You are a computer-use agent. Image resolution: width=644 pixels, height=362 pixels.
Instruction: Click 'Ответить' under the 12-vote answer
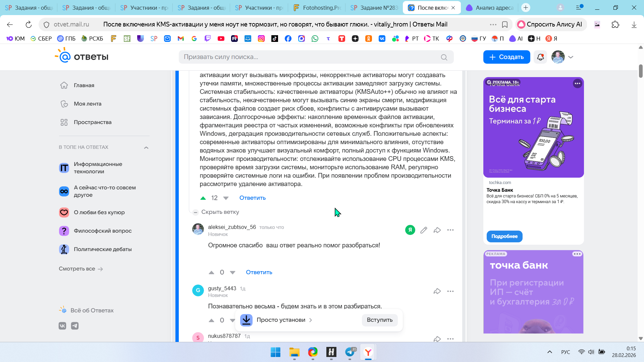click(x=252, y=198)
